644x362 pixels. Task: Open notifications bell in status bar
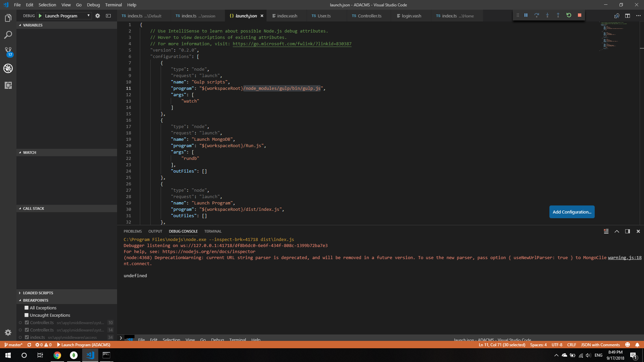click(x=637, y=345)
